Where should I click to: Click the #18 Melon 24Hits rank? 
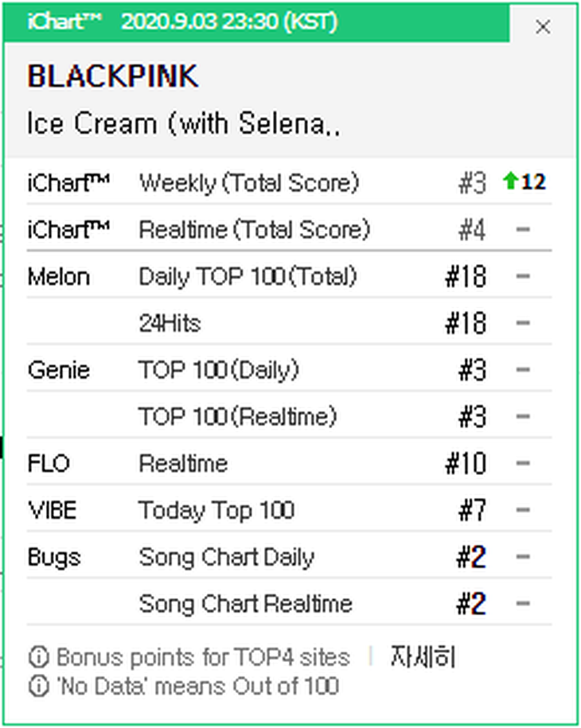coord(466,323)
